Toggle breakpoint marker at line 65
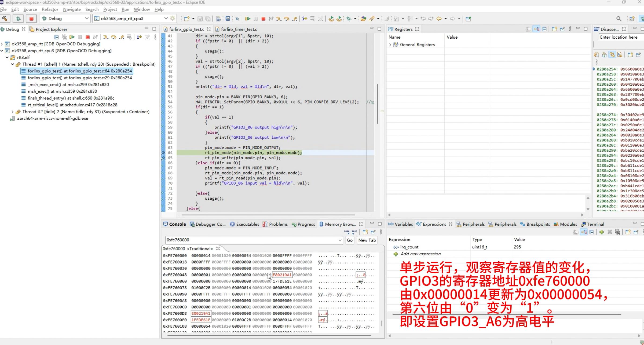The width and height of the screenshot is (644, 345). click(x=163, y=158)
